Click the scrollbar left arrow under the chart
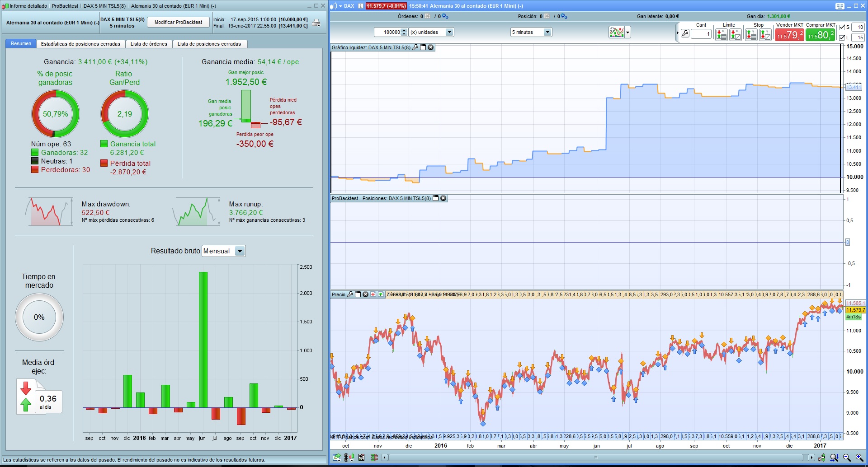 tap(385, 458)
